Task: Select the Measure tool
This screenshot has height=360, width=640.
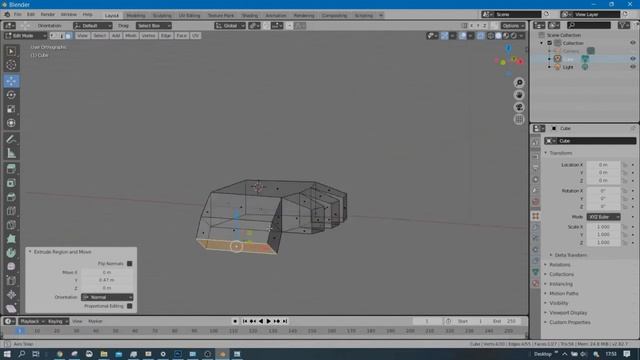Action: pyautogui.click(x=11, y=153)
